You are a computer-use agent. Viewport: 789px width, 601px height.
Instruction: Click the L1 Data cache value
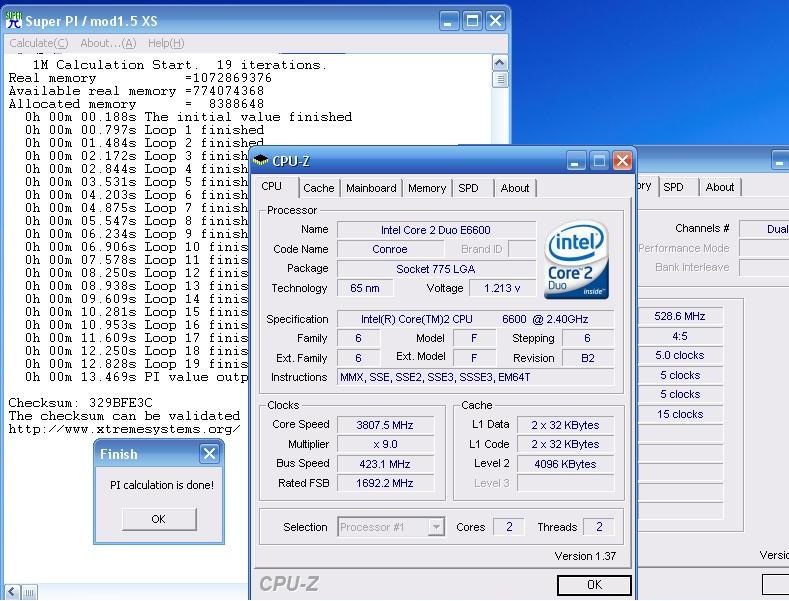point(565,425)
